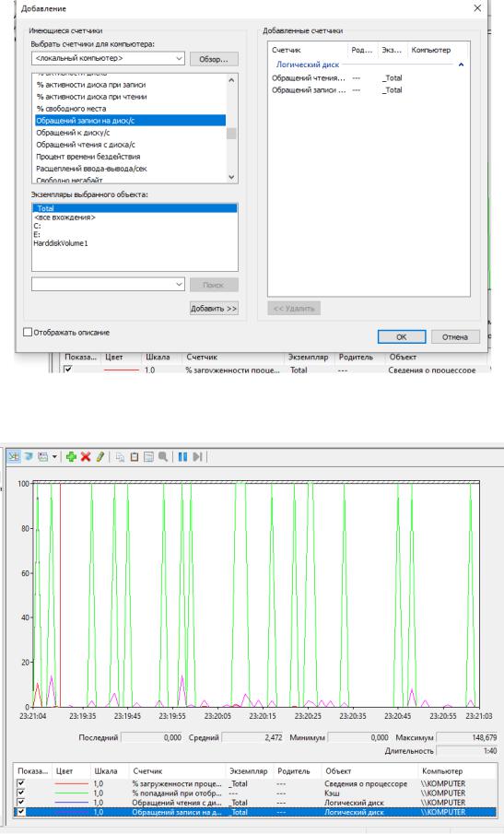504x834 pixels.
Task: Click the green plus Add counter icon
Action: pos(71,456)
